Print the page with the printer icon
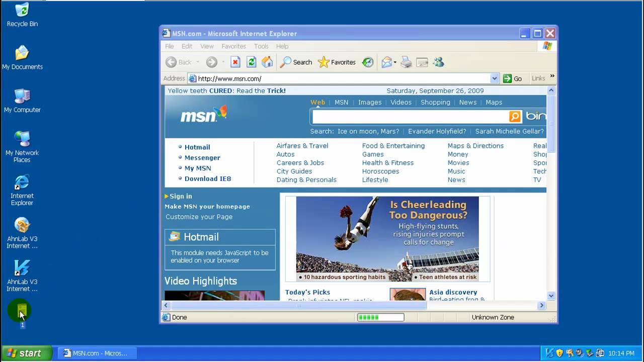 tap(406, 62)
